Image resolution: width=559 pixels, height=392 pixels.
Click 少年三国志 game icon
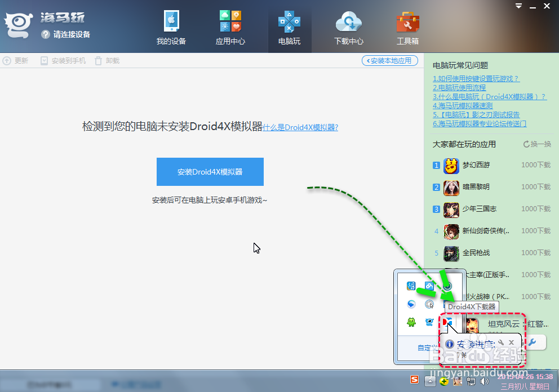point(451,210)
